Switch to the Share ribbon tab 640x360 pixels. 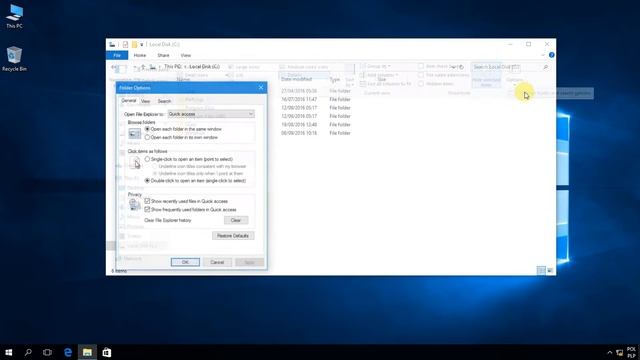(x=163, y=55)
